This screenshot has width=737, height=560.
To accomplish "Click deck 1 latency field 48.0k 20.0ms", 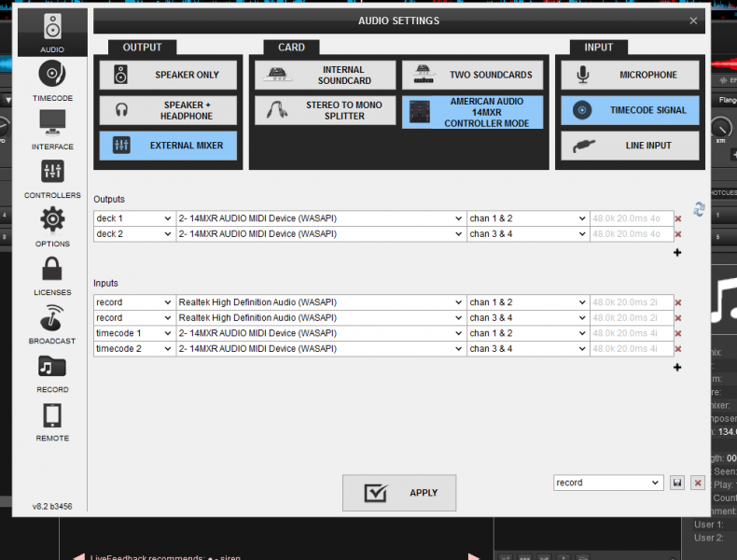I will tap(632, 218).
